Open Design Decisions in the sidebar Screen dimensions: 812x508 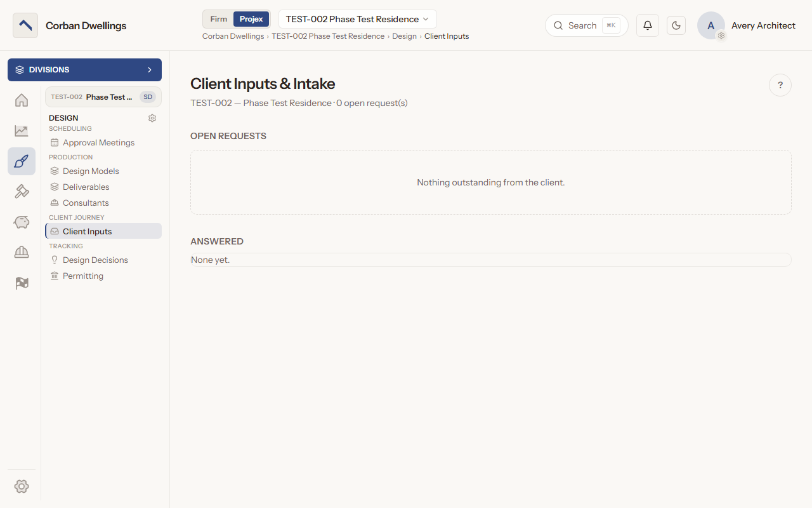pos(103,260)
